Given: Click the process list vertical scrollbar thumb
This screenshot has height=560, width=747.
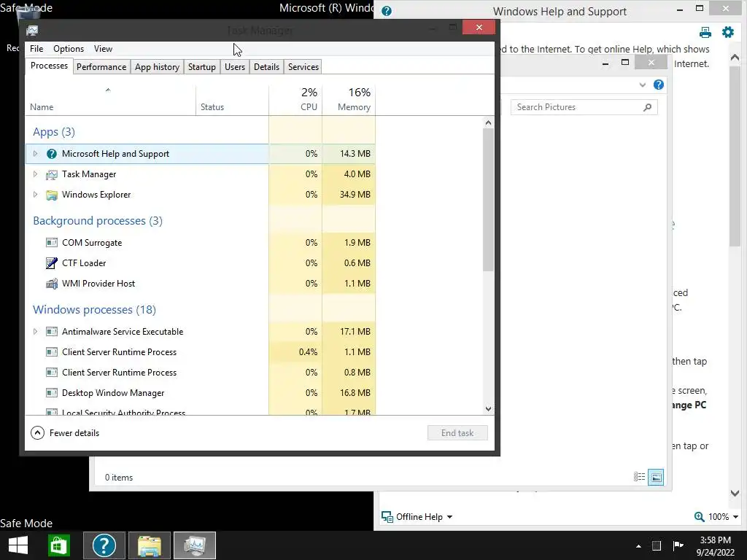Looking at the screenshot, I should [488, 200].
